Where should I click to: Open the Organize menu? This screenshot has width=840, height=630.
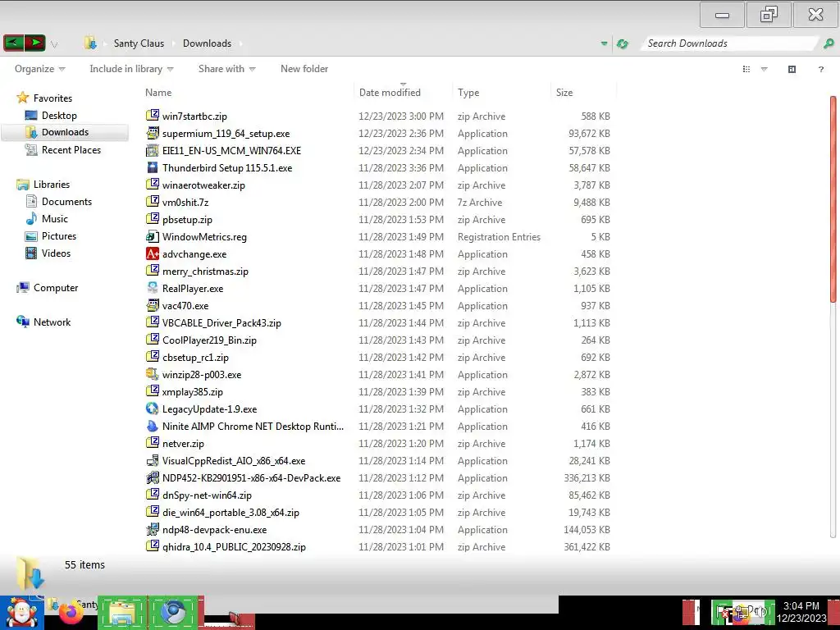pyautogui.click(x=39, y=69)
